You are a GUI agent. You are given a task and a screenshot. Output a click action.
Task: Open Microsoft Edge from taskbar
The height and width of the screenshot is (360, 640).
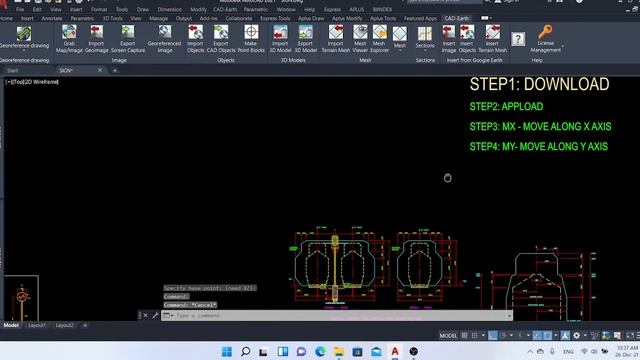pyautogui.click(x=320, y=351)
